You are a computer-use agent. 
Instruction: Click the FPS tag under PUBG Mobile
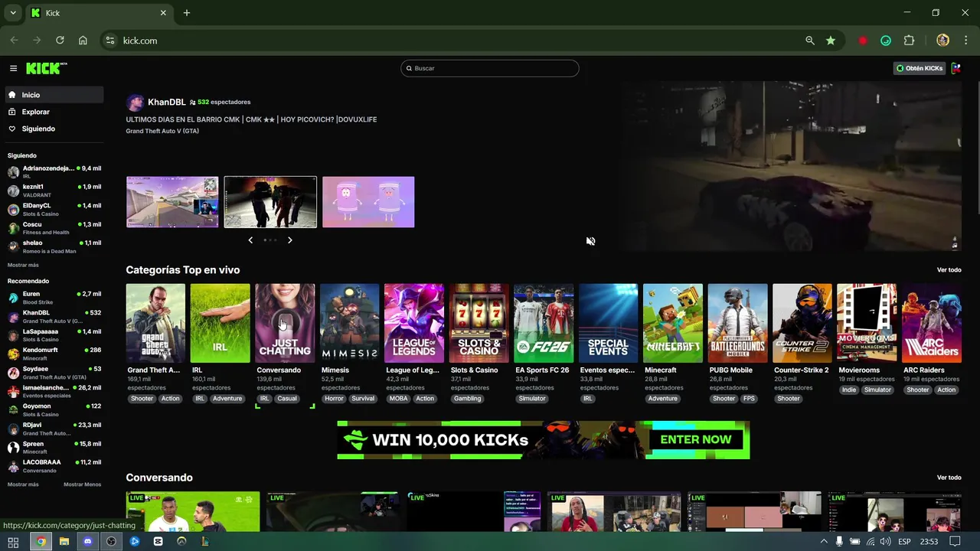[x=749, y=399]
